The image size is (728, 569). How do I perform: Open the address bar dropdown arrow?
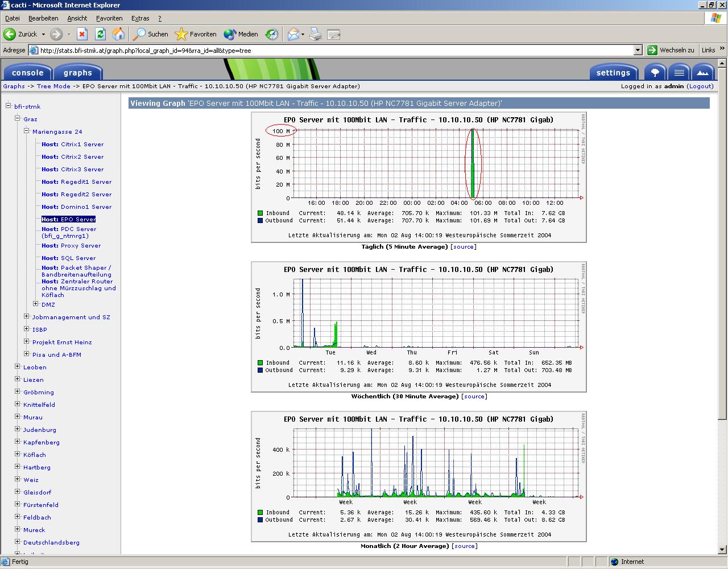[x=638, y=50]
